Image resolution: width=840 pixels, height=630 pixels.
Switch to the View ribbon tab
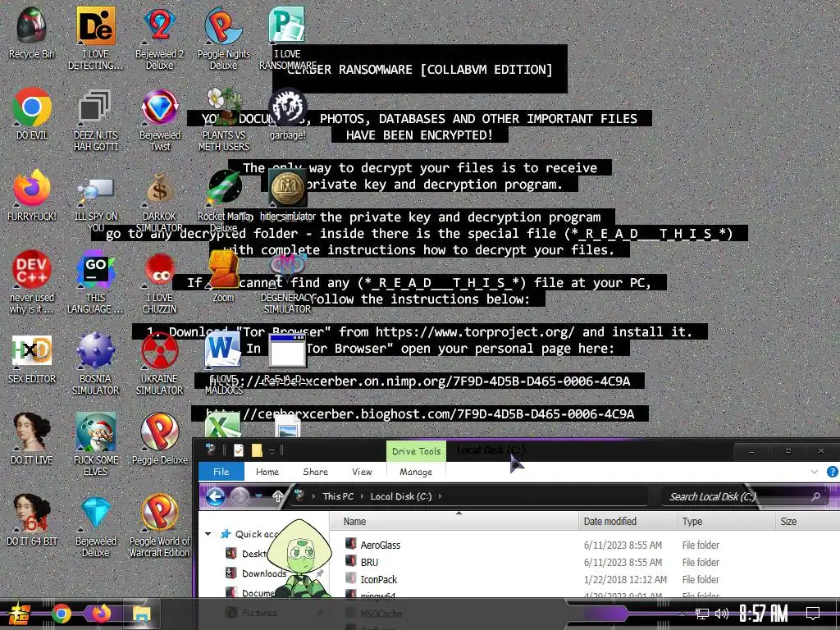tap(362, 472)
